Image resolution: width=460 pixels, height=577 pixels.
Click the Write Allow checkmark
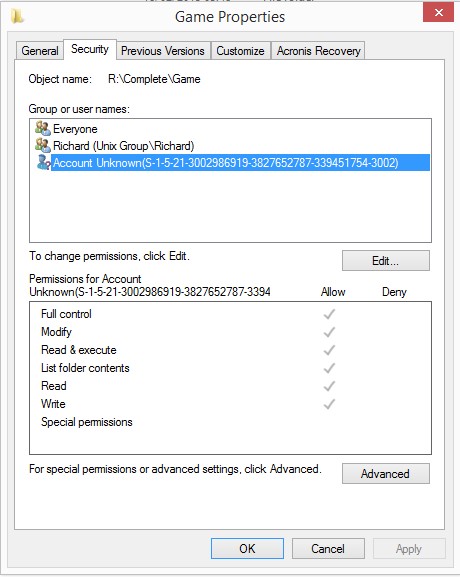329,404
